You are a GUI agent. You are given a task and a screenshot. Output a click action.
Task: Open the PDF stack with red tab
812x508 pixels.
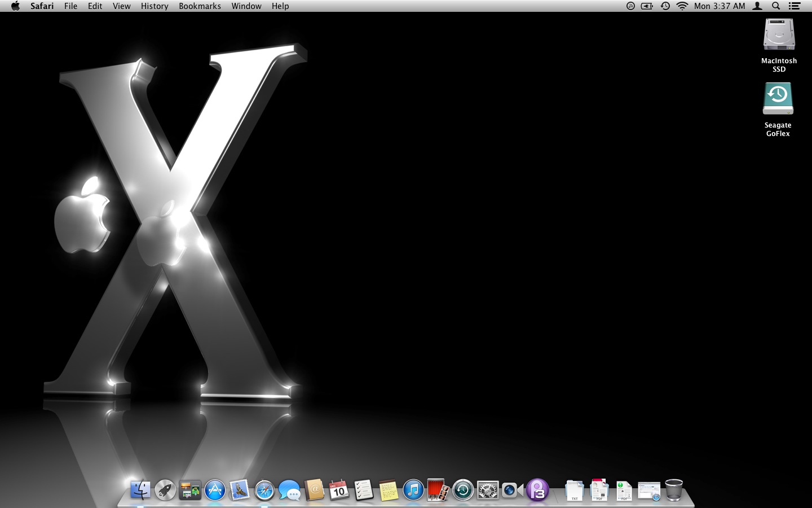point(599,490)
